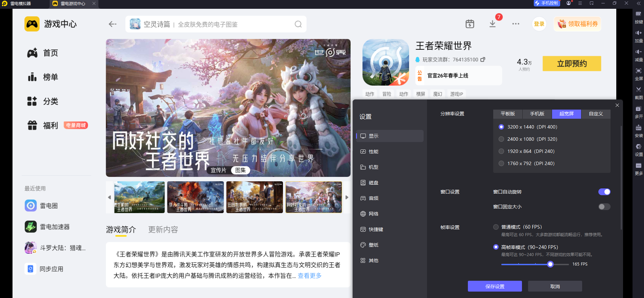
Task: Click the 领取福利券 button
Action: [x=577, y=24]
